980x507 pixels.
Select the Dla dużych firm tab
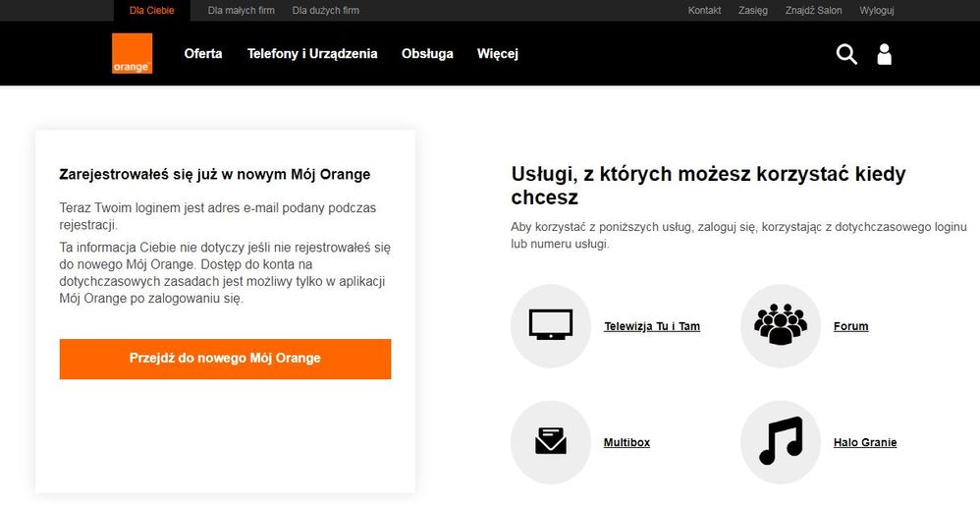(326, 11)
